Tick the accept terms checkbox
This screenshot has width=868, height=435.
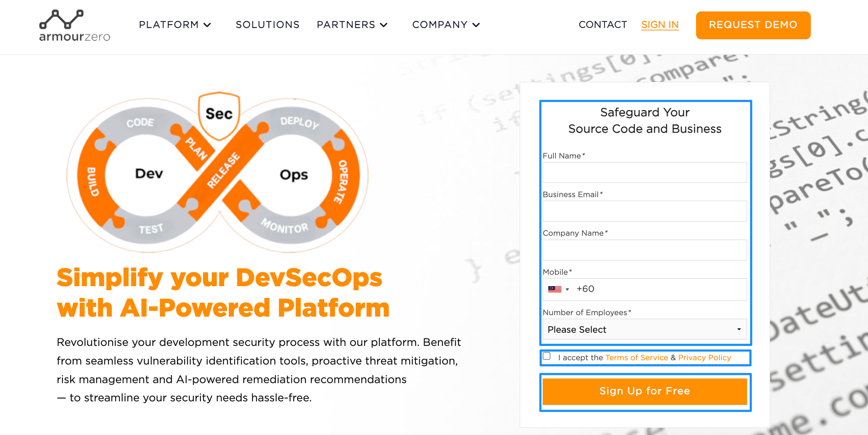pyautogui.click(x=547, y=356)
